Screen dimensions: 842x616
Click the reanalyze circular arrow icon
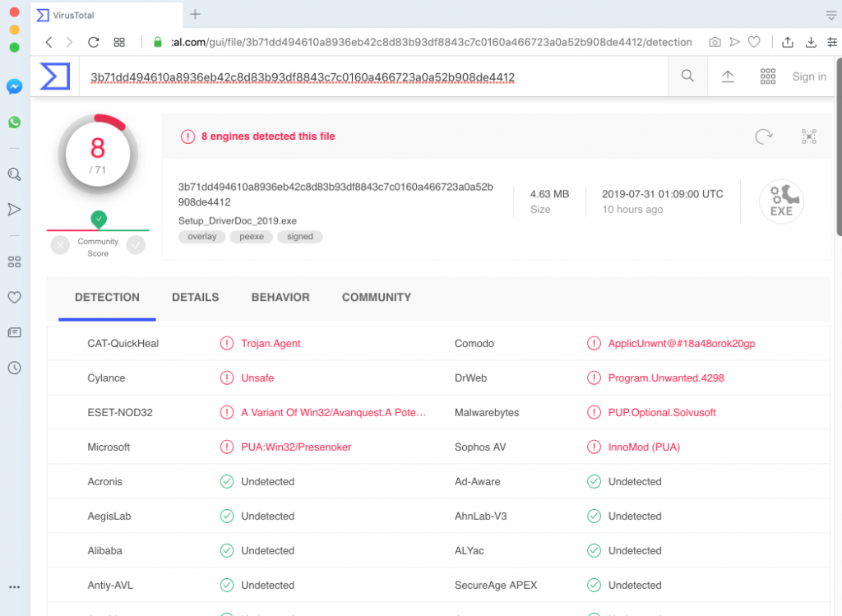point(763,137)
